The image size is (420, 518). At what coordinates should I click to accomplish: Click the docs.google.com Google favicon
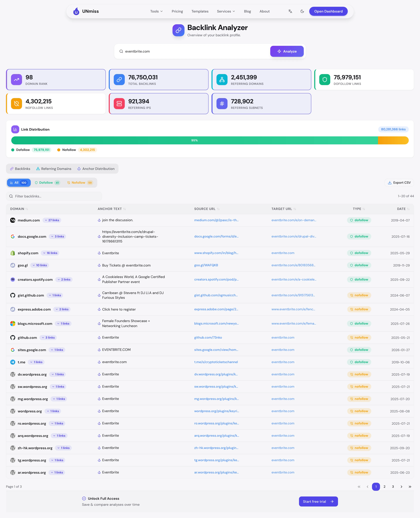pos(13,236)
